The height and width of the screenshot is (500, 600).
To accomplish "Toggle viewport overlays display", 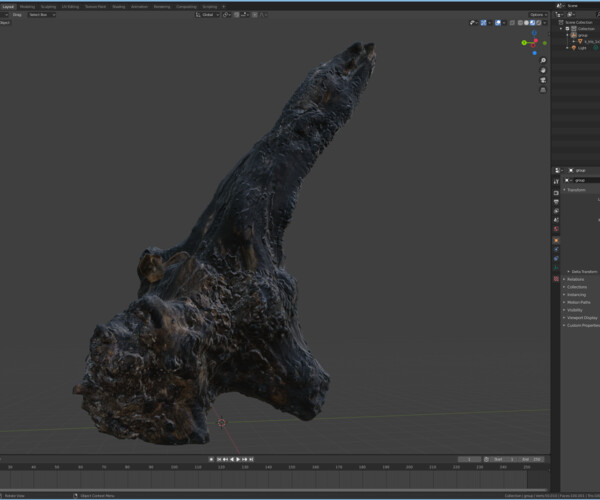I will (x=498, y=23).
